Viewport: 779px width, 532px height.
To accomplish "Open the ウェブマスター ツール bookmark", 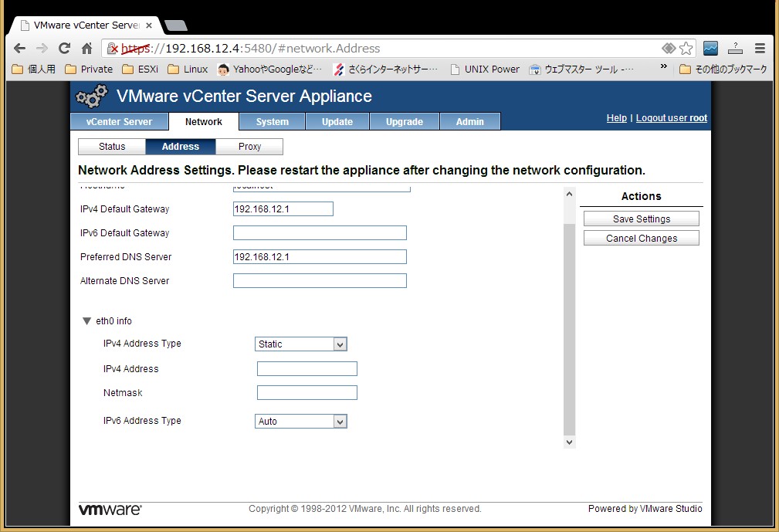I will pos(581,69).
